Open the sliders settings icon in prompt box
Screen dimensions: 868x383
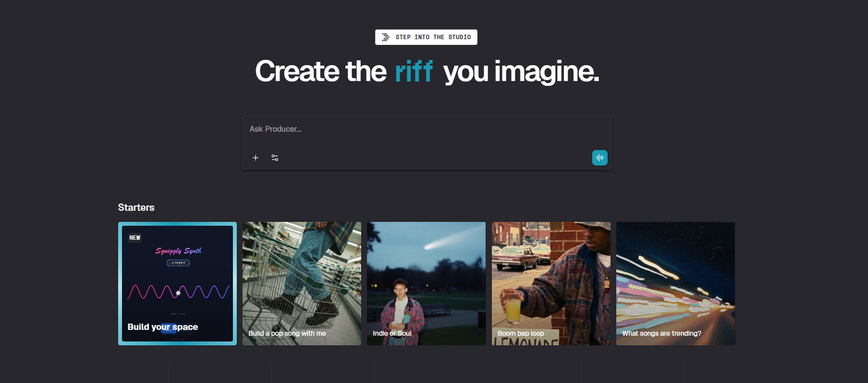[x=275, y=158]
